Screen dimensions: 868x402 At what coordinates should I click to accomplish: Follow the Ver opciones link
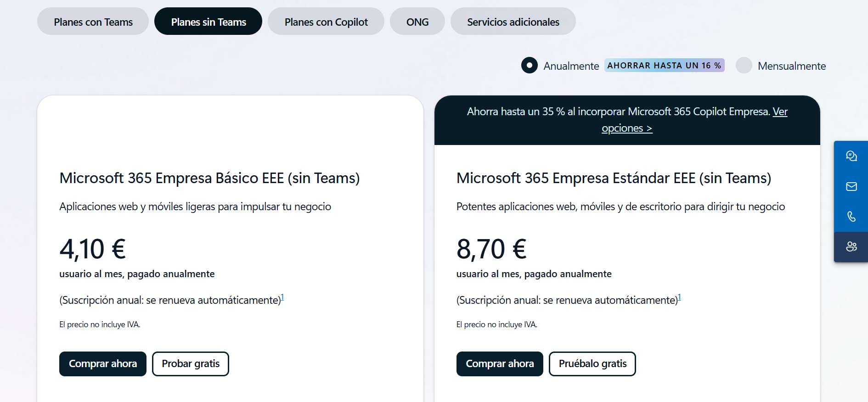coord(627,128)
